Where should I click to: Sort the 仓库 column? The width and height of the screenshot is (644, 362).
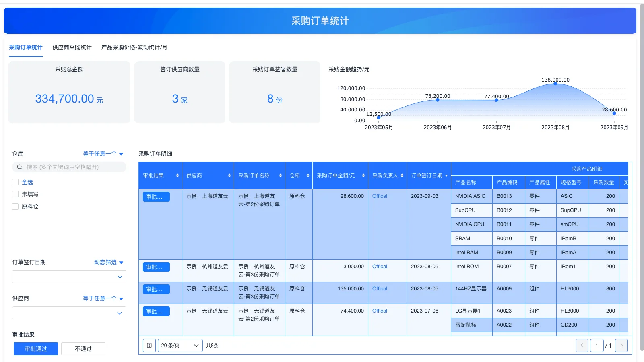307,175
